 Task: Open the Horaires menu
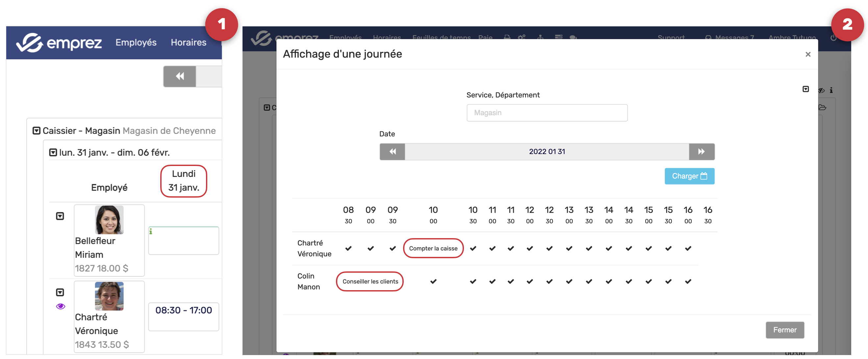click(x=188, y=42)
